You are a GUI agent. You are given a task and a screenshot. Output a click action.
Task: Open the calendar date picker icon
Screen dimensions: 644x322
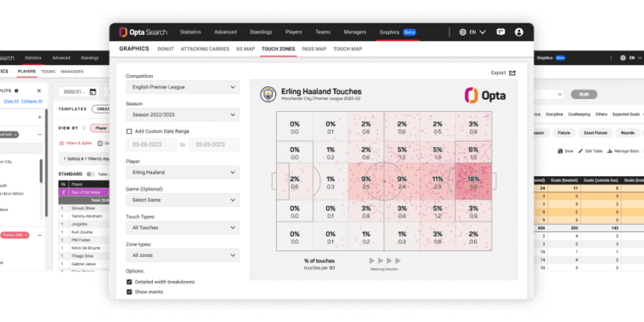[x=93, y=93]
